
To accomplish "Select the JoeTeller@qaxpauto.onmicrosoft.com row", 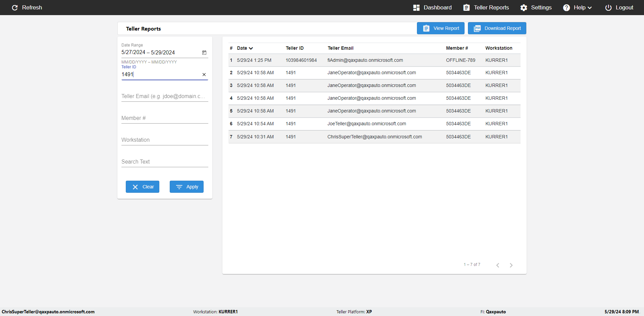I will 374,124.
